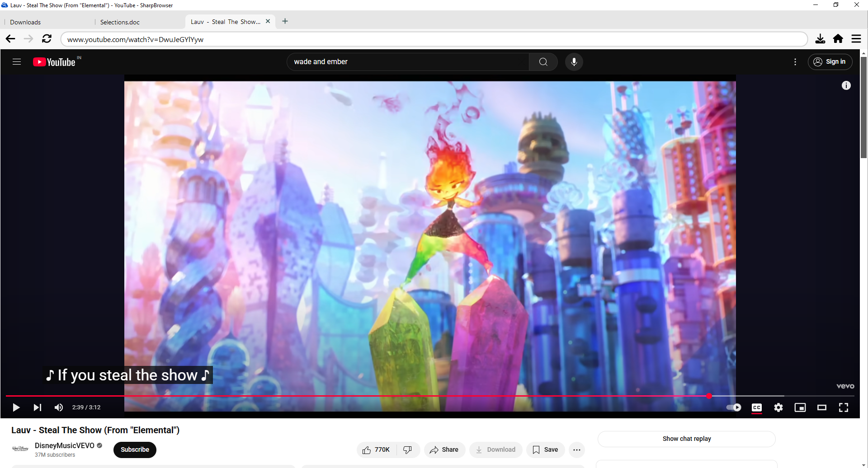868x468 pixels.
Task: Play the paused video
Action: (16, 407)
